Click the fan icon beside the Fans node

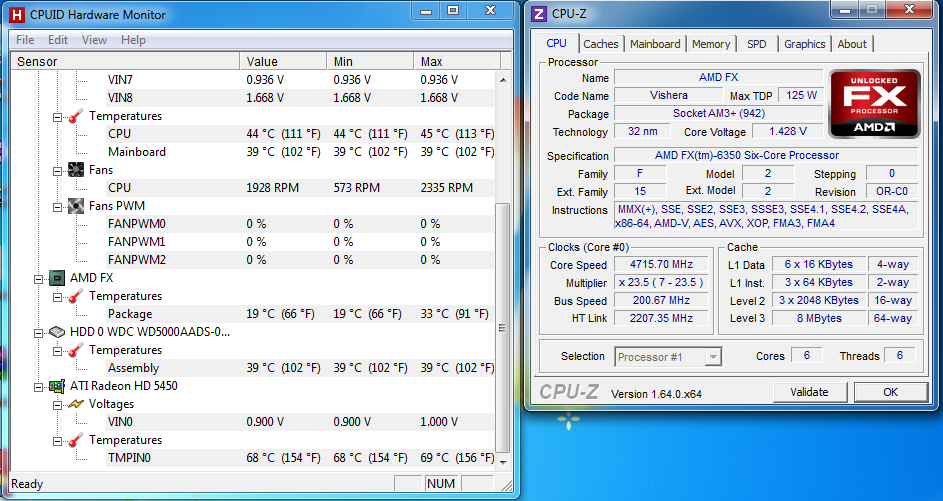click(76, 170)
